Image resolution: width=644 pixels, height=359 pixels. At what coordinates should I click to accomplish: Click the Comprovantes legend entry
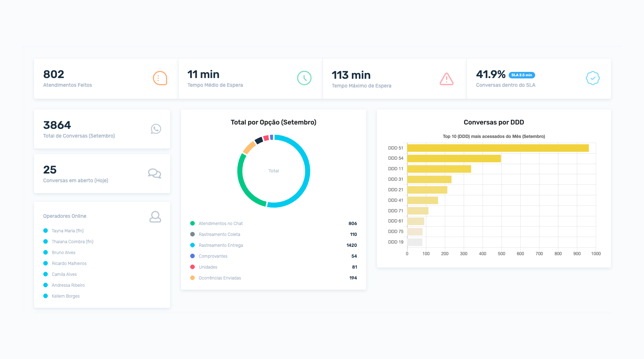[213, 256]
